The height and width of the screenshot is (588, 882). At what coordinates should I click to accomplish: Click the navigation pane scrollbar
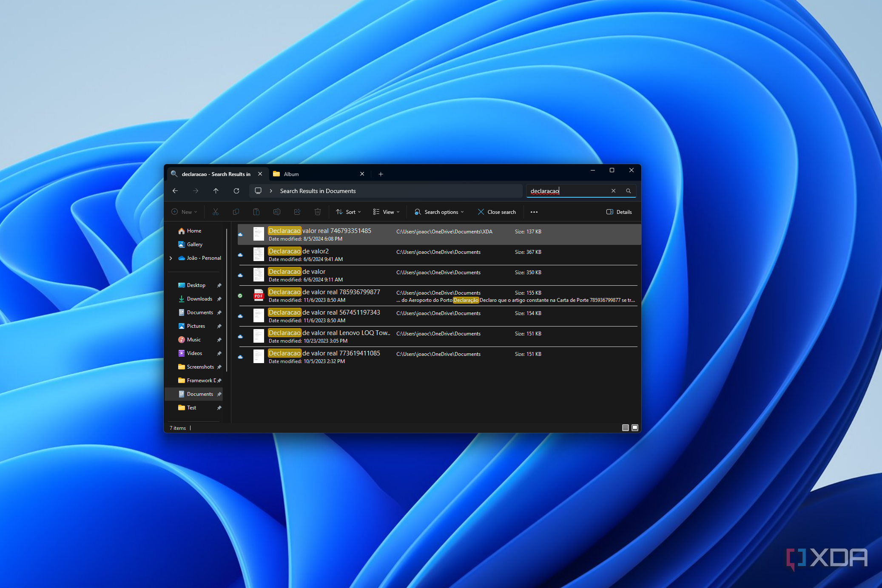point(227,300)
